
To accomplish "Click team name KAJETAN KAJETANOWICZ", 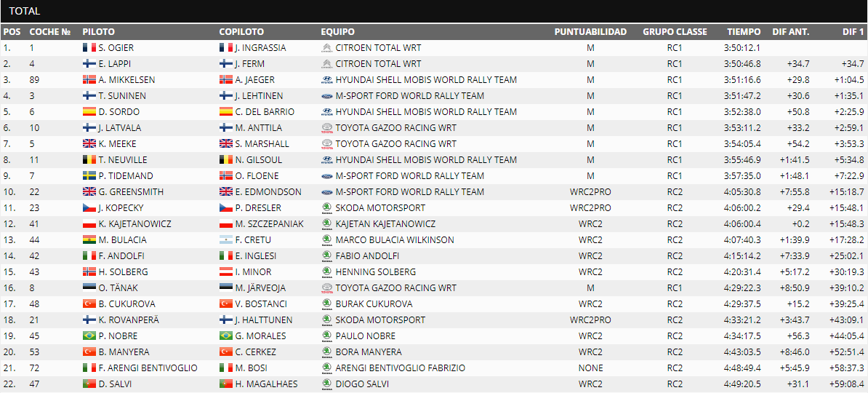I will click(x=385, y=224).
